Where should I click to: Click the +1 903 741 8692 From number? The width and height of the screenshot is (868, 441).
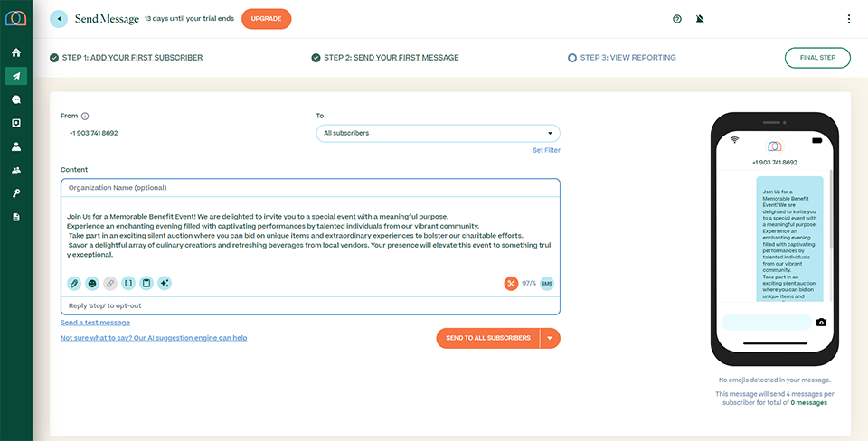(x=93, y=134)
